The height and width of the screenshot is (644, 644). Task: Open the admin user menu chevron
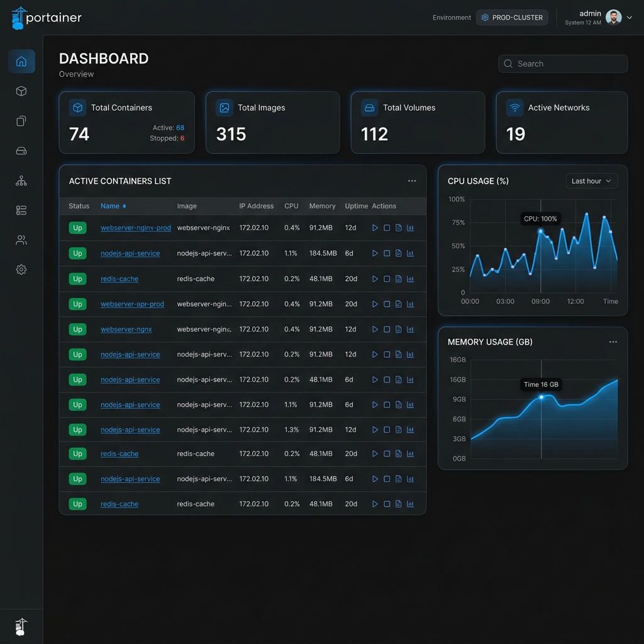pyautogui.click(x=629, y=18)
